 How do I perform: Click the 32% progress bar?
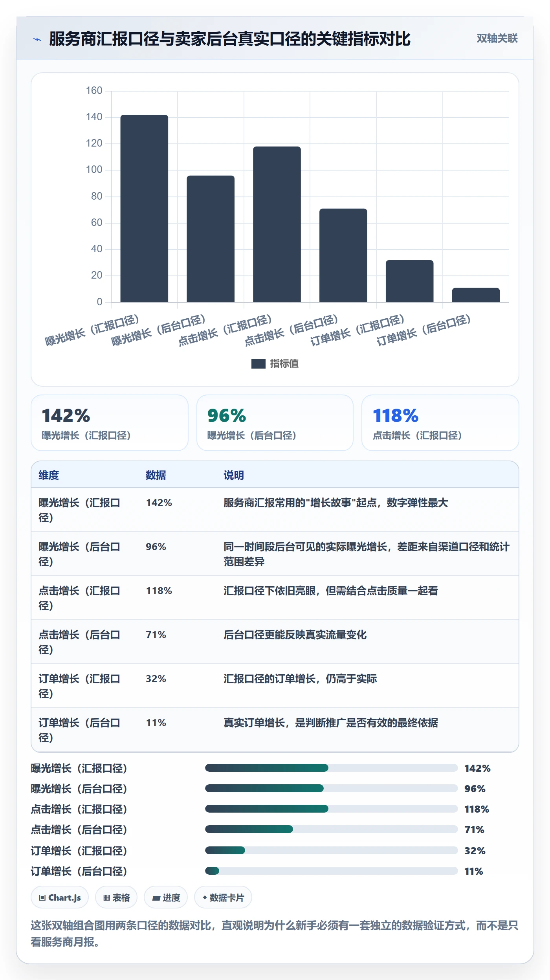pos(332,850)
